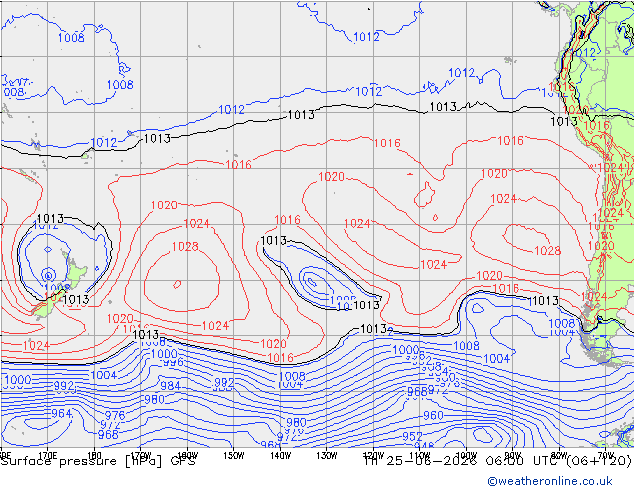The width and height of the screenshot is (634, 490).
Task: Click the '960' isobar label
Action: pyautogui.click(x=433, y=415)
